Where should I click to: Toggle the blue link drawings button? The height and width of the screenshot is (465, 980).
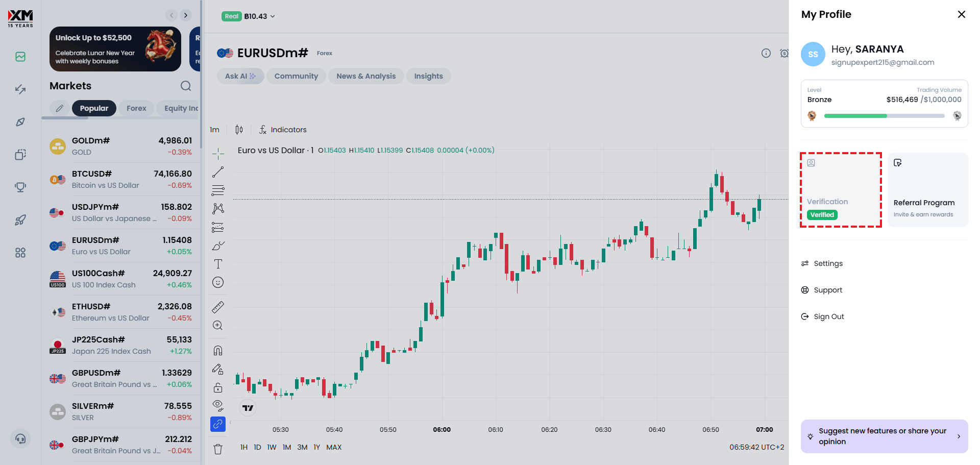pos(218,424)
